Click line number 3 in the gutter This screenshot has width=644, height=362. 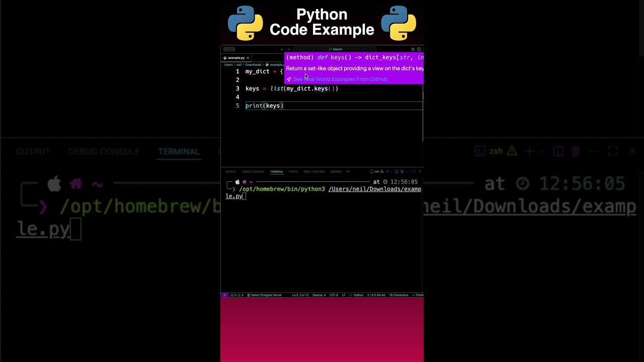coord(237,88)
